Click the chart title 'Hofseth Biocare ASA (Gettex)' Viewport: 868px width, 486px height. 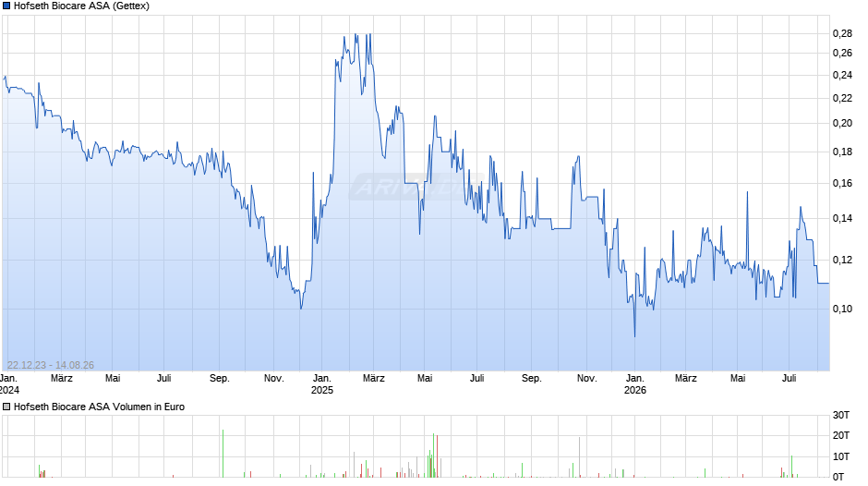(x=81, y=6)
